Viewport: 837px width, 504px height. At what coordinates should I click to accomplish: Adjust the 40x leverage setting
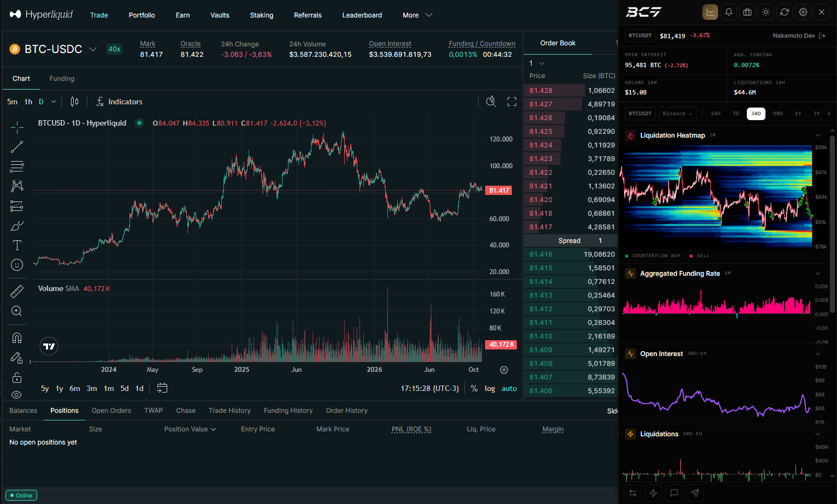114,49
